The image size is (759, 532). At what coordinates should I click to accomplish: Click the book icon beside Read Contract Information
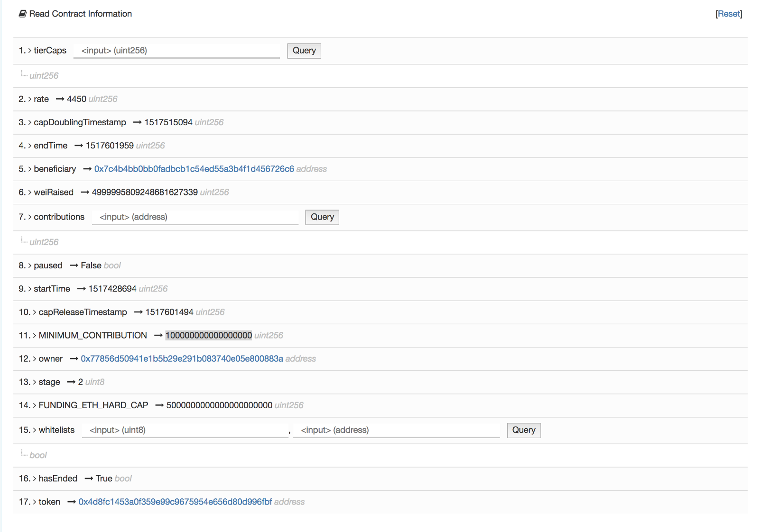pos(22,14)
